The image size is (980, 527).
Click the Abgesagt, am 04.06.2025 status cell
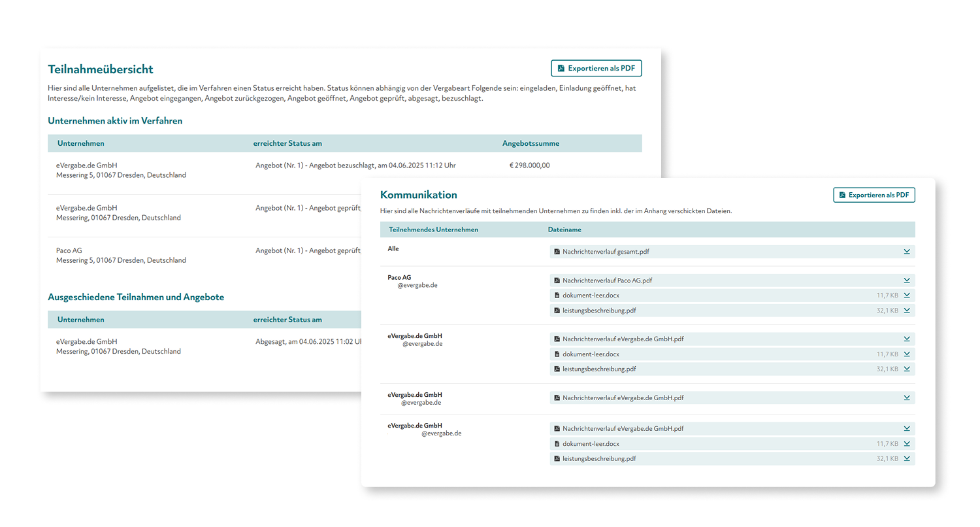point(308,341)
